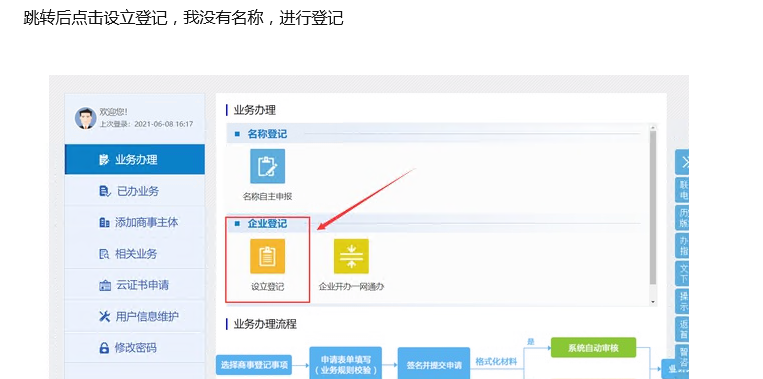
Task: Click the green 系统自动审核 step
Action: click(593, 348)
